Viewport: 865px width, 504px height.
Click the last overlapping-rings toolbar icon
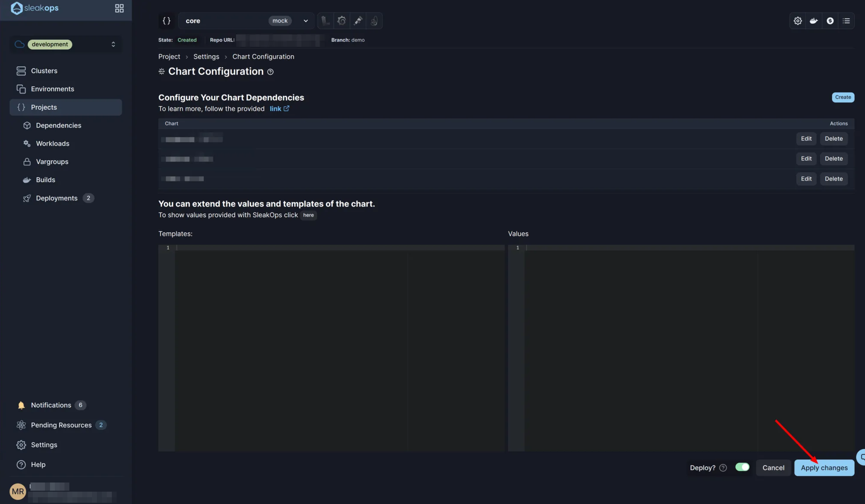pos(374,21)
